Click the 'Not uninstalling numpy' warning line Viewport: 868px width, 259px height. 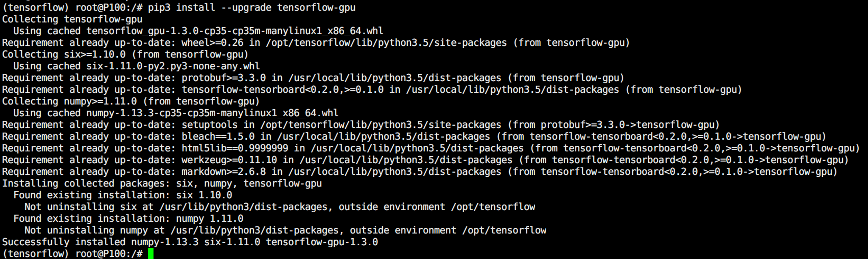(x=286, y=230)
